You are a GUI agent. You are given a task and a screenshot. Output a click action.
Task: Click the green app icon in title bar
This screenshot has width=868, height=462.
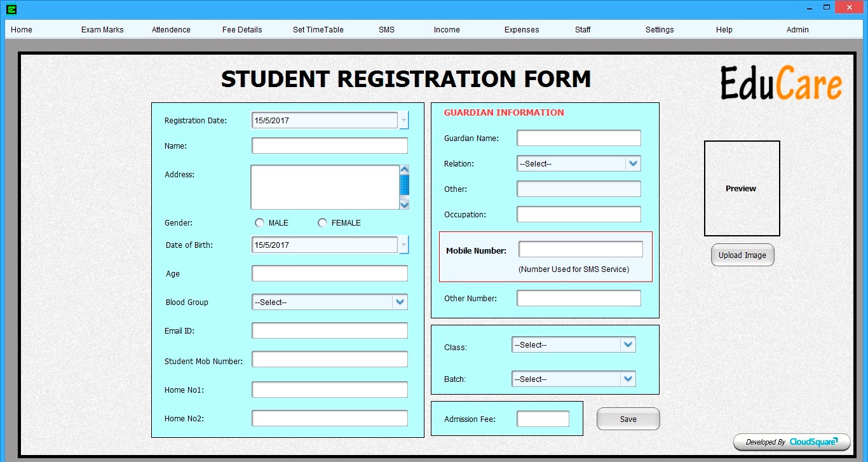coord(11,9)
